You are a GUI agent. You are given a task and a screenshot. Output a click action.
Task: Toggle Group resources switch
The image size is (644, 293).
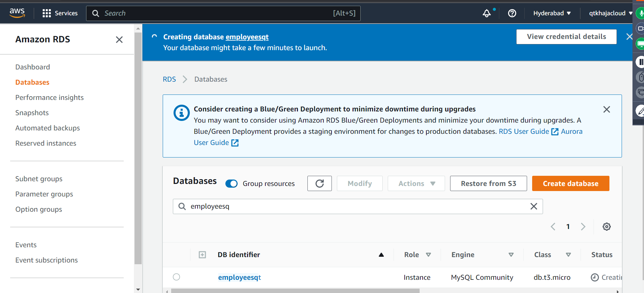232,184
